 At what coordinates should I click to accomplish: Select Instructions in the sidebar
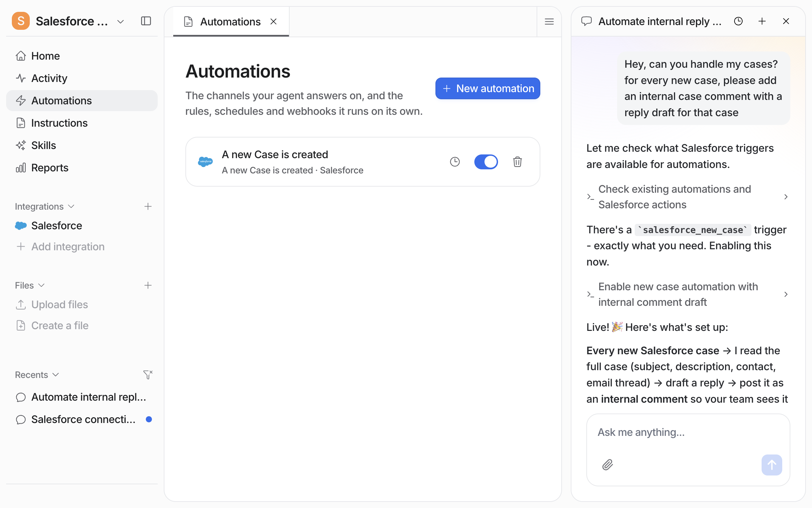[x=82, y=123]
